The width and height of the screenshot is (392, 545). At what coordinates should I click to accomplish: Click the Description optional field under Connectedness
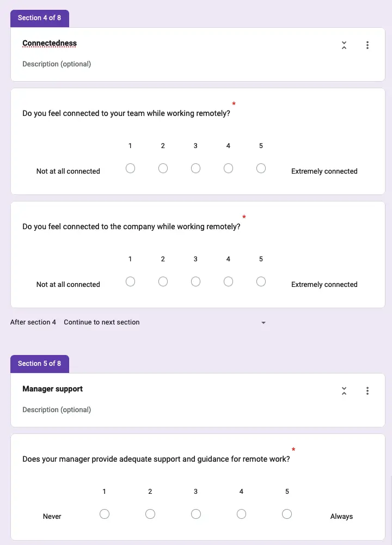click(x=57, y=64)
